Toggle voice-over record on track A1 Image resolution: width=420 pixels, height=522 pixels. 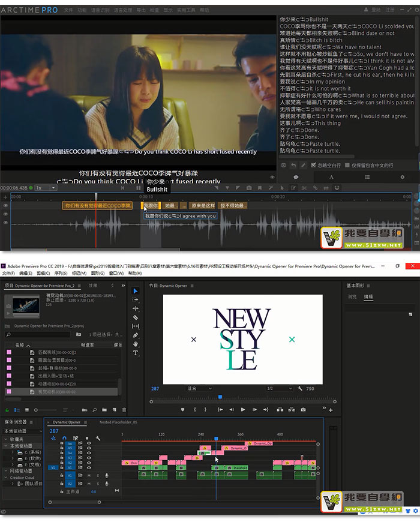point(107,475)
